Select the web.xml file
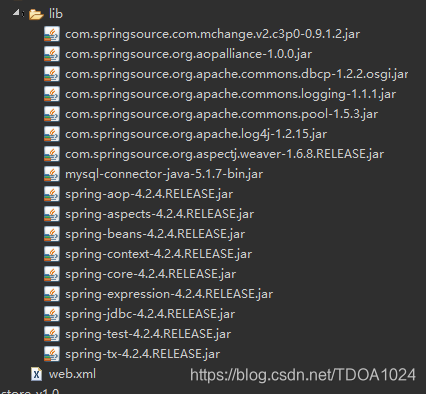The height and width of the screenshot is (394, 426). click(72, 374)
